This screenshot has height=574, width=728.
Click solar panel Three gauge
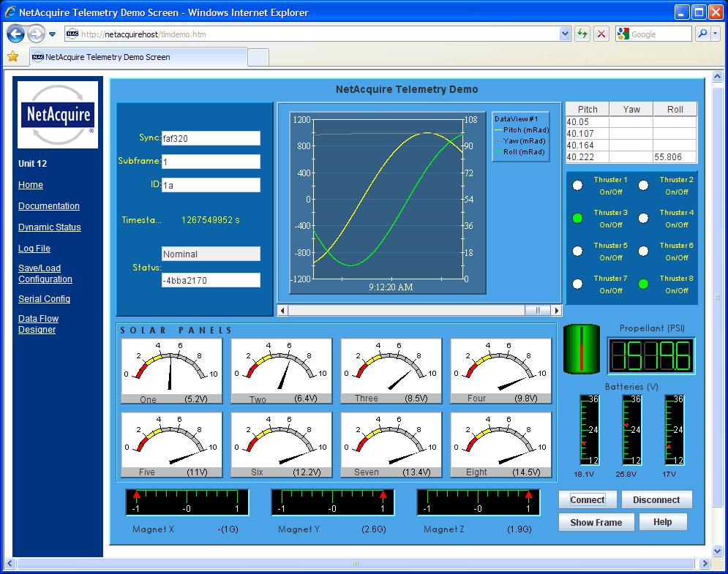(x=391, y=371)
